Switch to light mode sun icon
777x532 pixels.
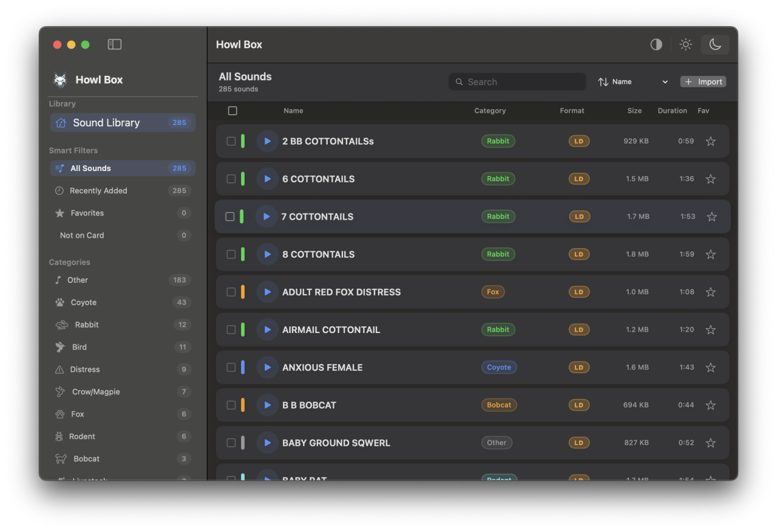pyautogui.click(x=685, y=44)
